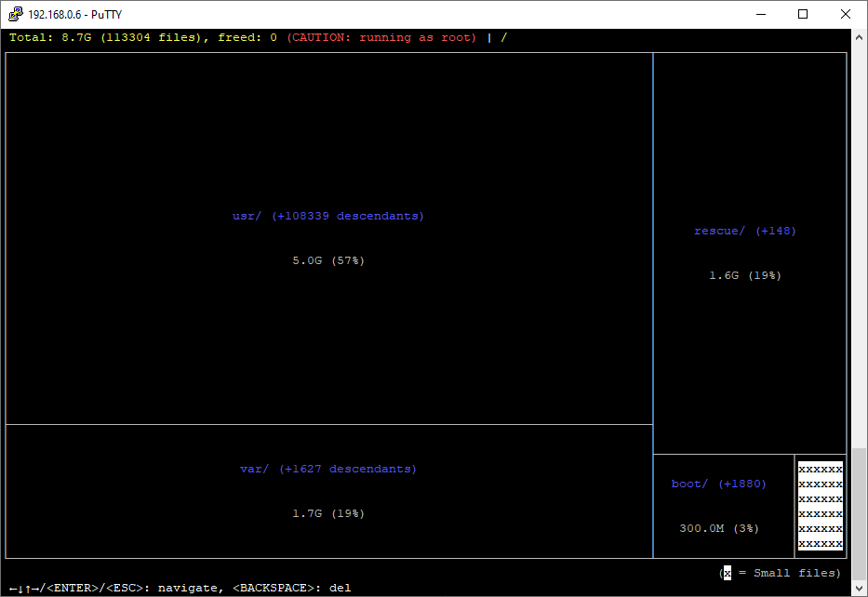Image resolution: width=868 pixels, height=597 pixels.
Task: Minimize the PuTTY window
Action: click(x=760, y=14)
